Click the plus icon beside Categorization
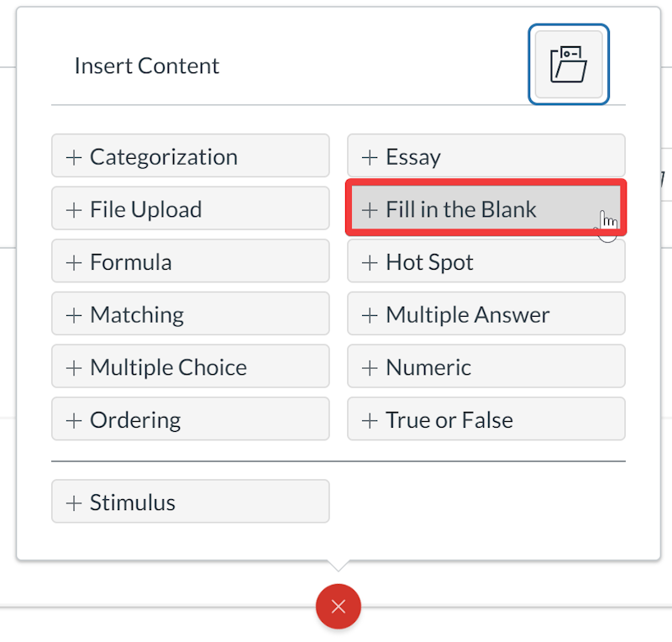Image resolution: width=672 pixels, height=642 pixels. click(74, 157)
